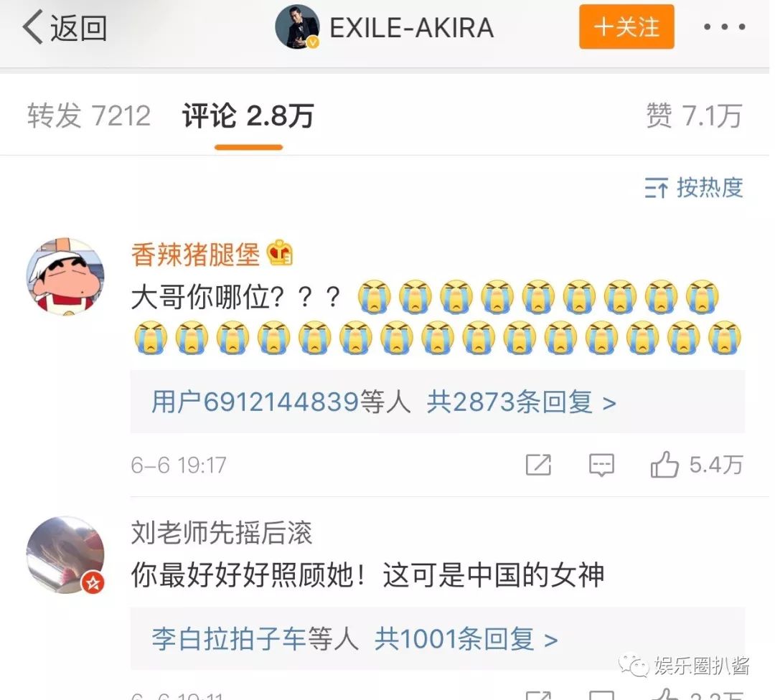Go back with the 返回 arrow

click(65, 28)
